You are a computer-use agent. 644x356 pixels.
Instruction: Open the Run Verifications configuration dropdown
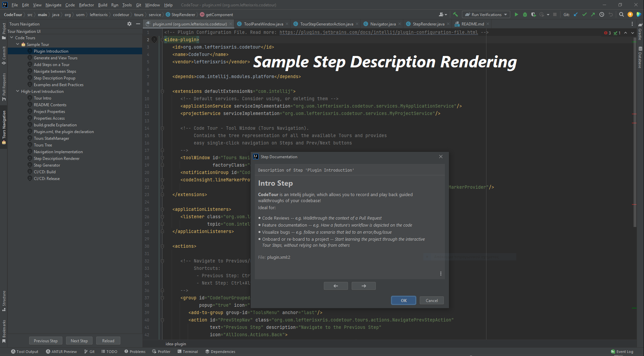point(506,14)
